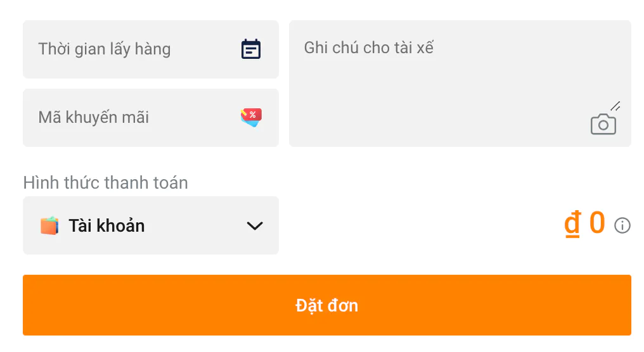Click the Hình thức thanh toán label

point(105,183)
